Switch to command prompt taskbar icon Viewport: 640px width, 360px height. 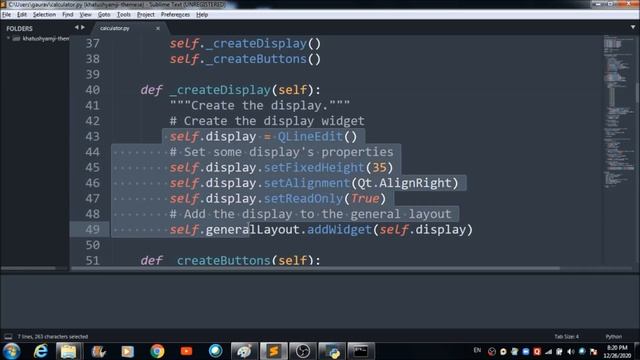click(x=361, y=351)
